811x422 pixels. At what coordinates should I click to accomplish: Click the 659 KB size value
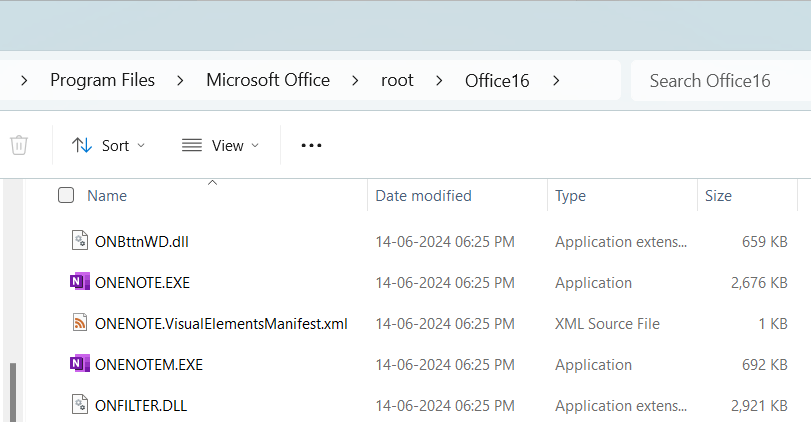tap(764, 242)
